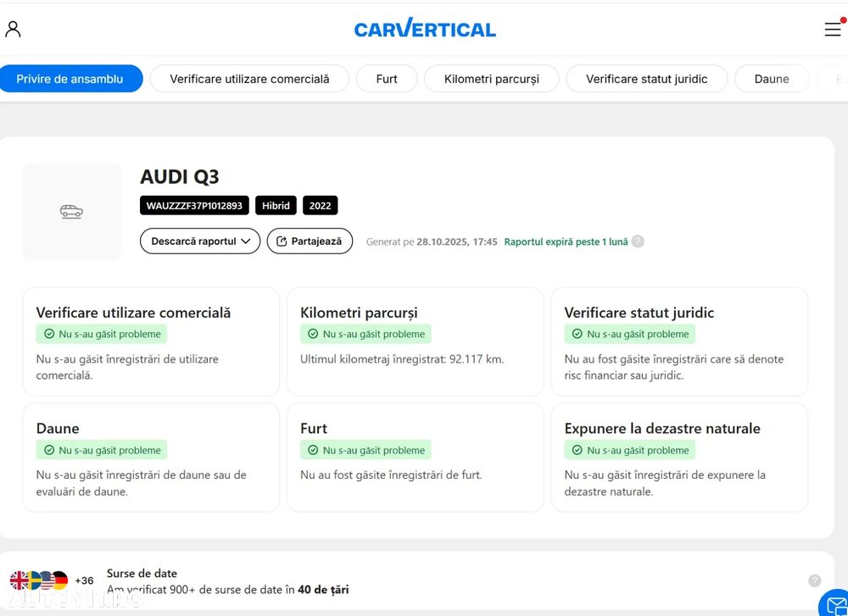Screen dimensions: 848x616
Task: Select the Privire de ansamblu tab
Action: 70,79
